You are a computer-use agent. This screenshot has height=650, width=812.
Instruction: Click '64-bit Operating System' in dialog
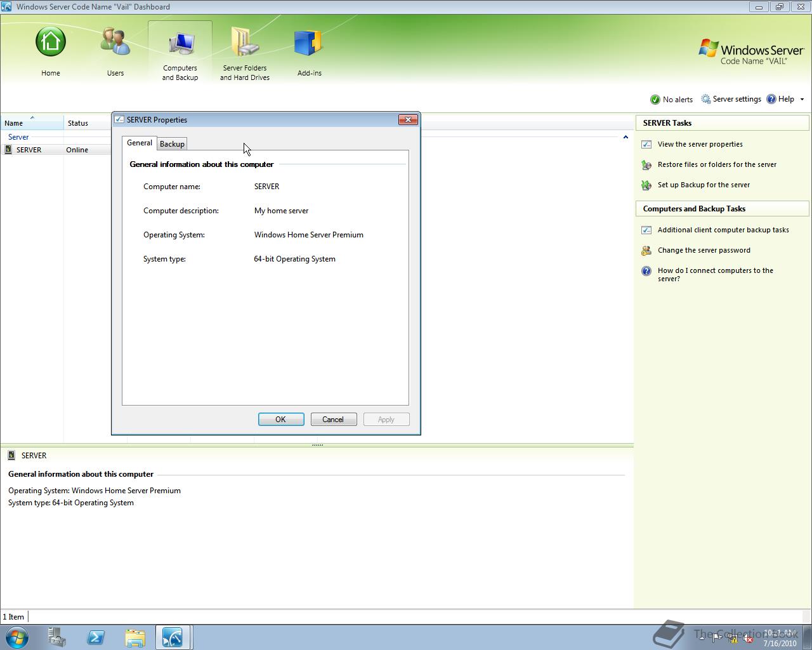(x=295, y=259)
